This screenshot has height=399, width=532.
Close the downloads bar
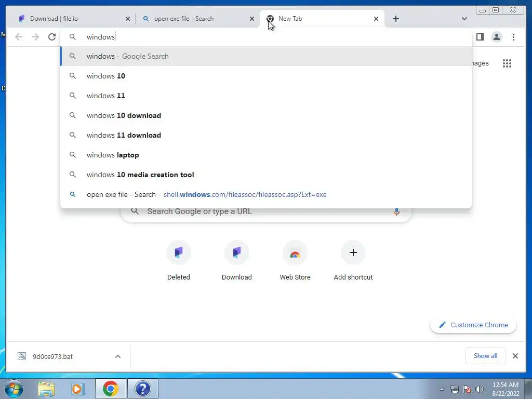click(515, 356)
